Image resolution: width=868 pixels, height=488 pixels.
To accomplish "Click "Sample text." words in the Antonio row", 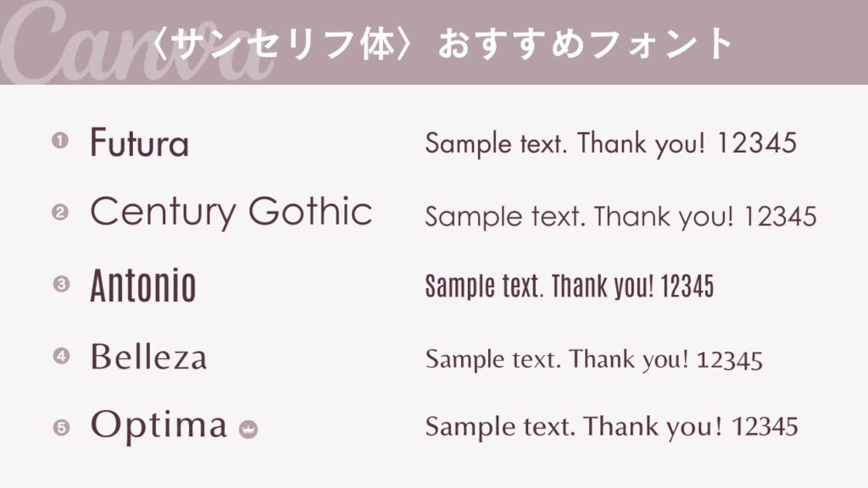I will (x=483, y=287).
